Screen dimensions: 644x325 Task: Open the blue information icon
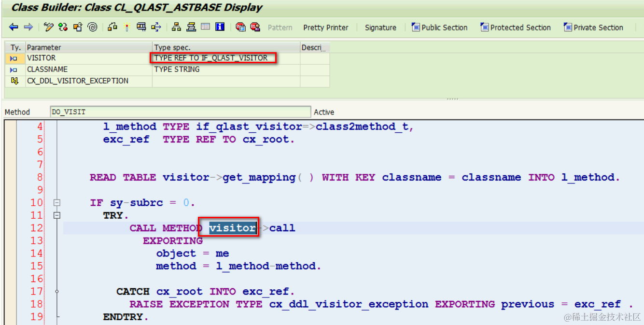[x=220, y=27]
